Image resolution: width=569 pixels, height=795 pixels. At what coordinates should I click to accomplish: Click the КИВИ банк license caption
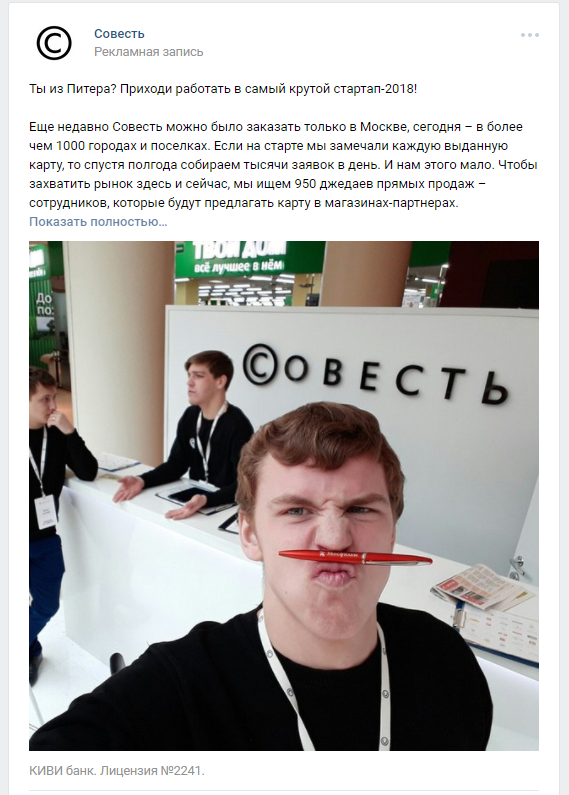[x=117, y=771]
